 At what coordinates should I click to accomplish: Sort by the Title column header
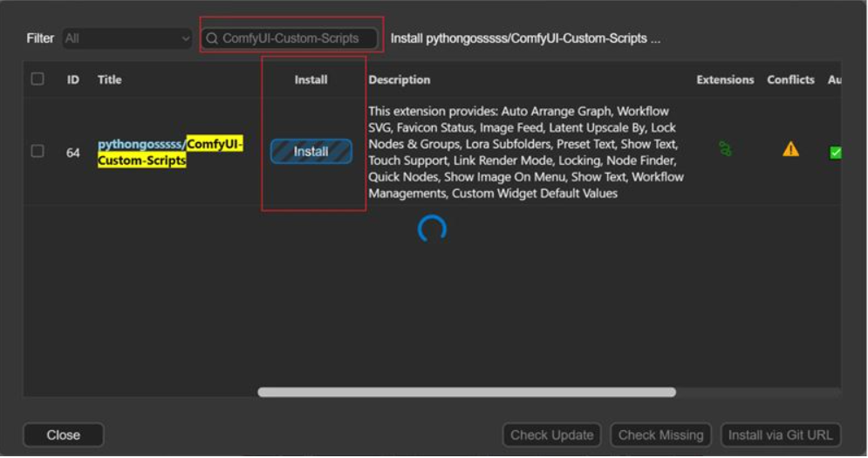(110, 79)
